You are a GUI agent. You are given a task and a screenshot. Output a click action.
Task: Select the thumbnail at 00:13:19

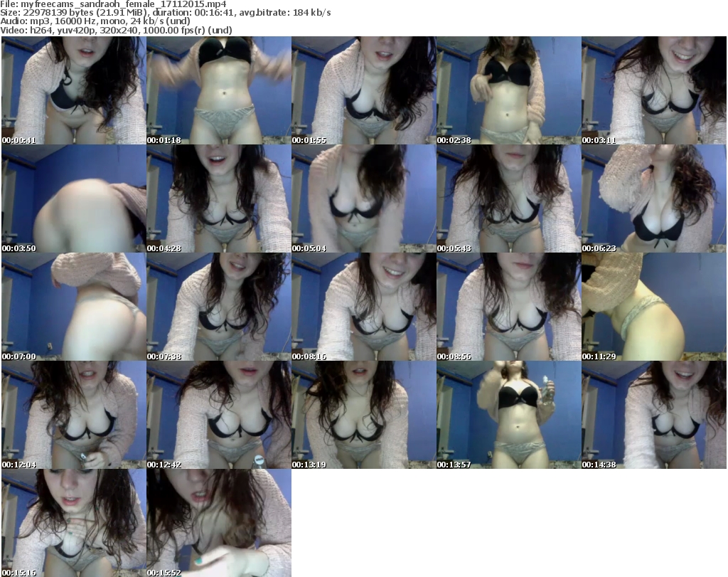(x=363, y=415)
